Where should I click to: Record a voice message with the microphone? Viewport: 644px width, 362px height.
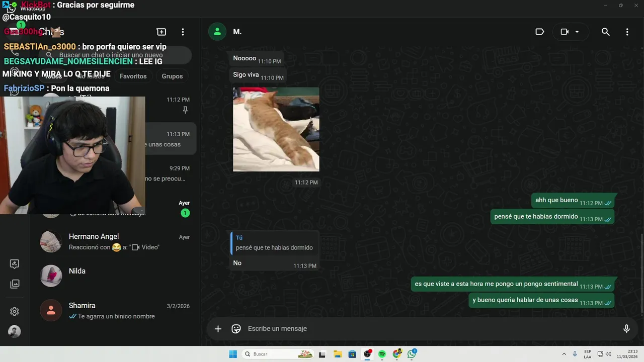[626, 329]
